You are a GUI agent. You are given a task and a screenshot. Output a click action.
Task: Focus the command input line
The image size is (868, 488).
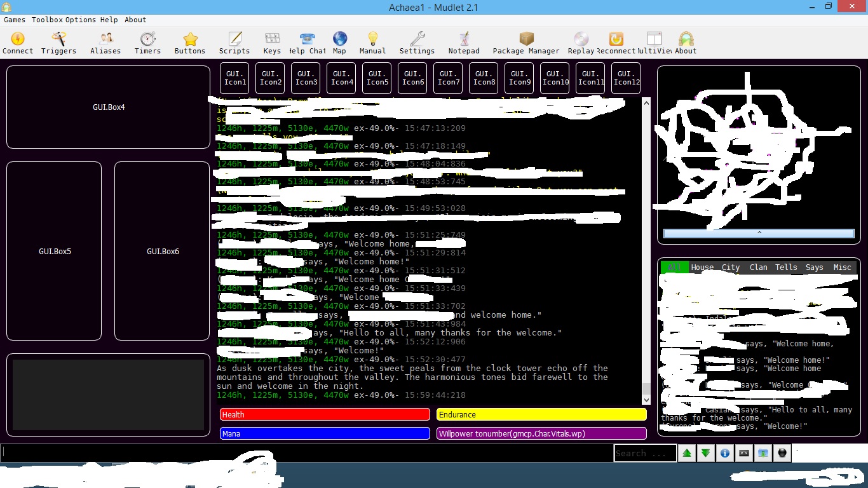[306, 452]
